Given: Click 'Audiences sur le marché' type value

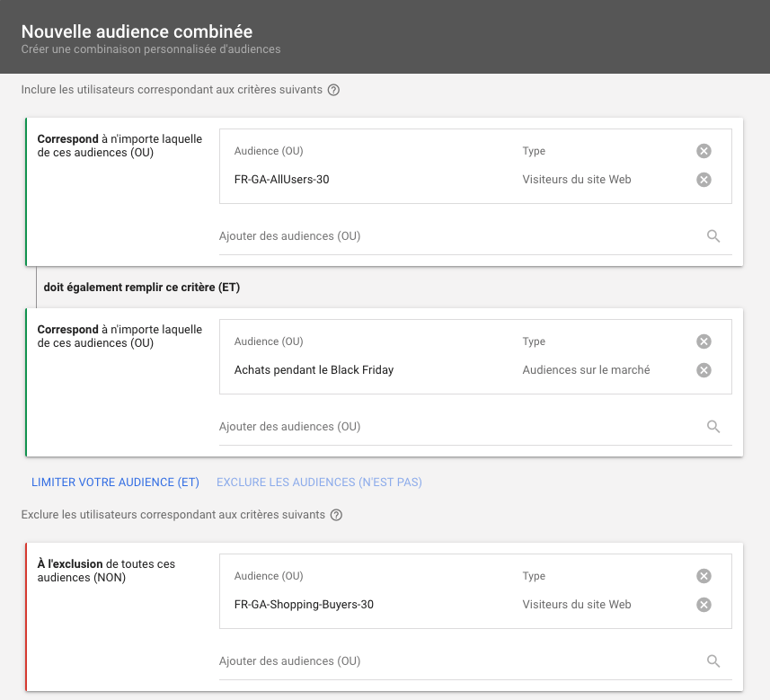Looking at the screenshot, I should pos(587,370).
